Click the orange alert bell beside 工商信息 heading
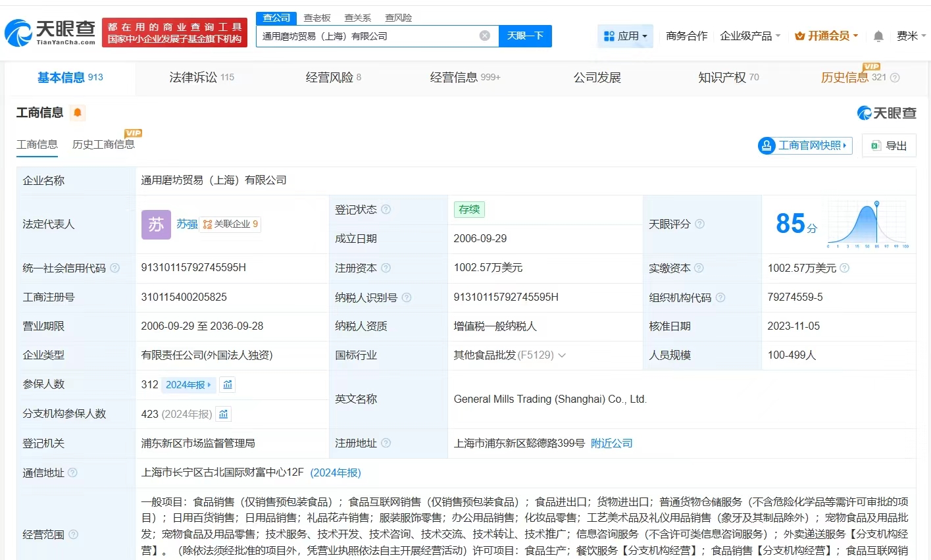Viewport: 931px width, 560px height. pyautogui.click(x=78, y=113)
